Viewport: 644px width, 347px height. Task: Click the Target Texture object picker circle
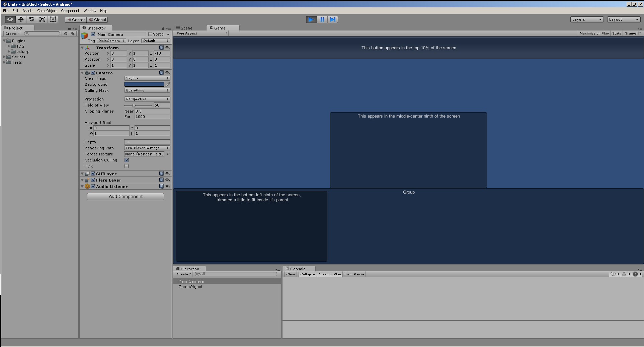click(x=168, y=154)
